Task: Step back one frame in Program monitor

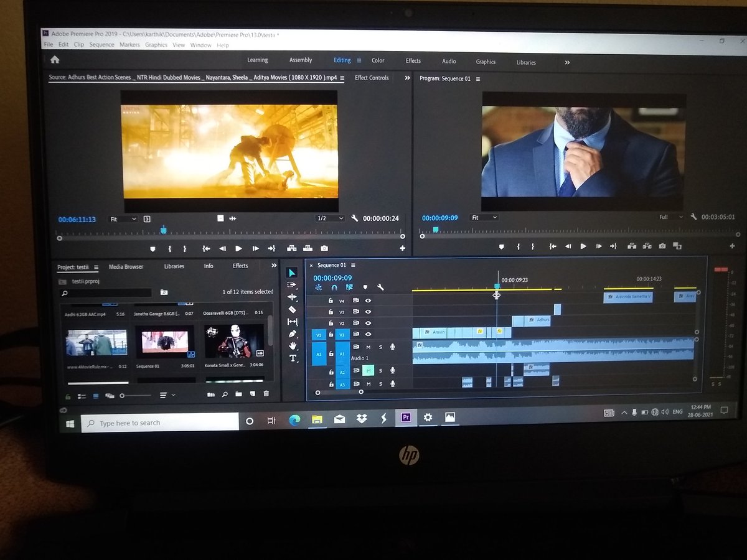Action: [568, 246]
